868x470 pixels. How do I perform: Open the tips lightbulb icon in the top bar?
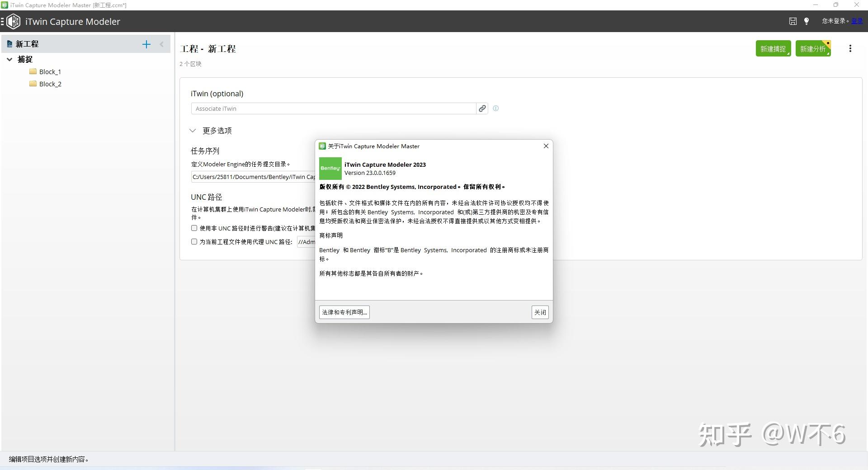(807, 21)
